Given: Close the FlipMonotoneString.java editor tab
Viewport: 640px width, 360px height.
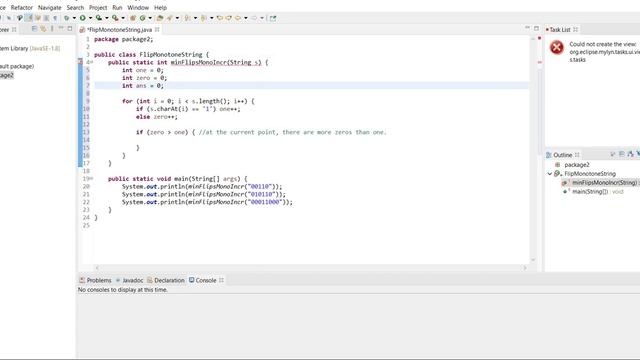Looking at the screenshot, I should point(157,29).
